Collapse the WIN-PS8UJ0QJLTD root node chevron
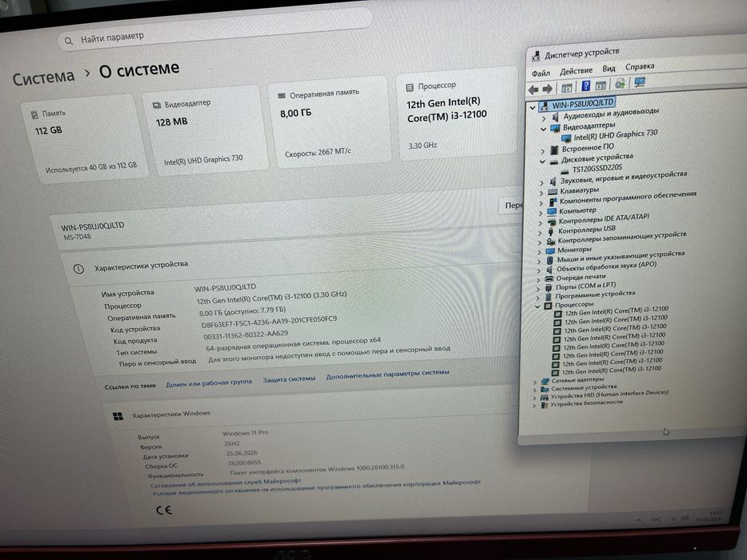The height and width of the screenshot is (560, 747). point(532,108)
